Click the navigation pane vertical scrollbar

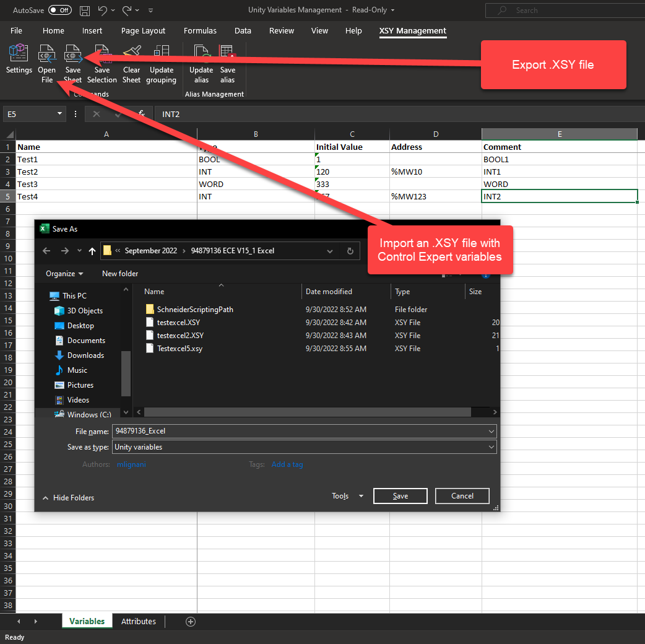[x=126, y=373]
